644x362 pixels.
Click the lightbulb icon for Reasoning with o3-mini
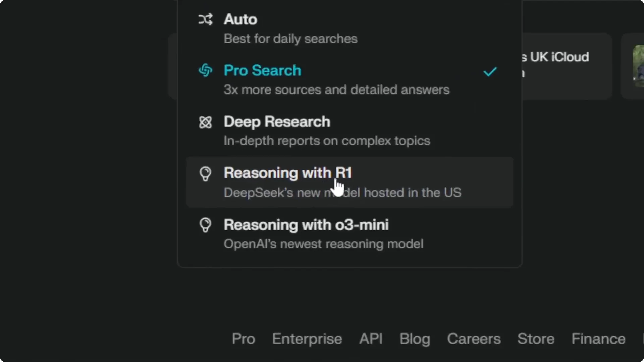pos(205,225)
